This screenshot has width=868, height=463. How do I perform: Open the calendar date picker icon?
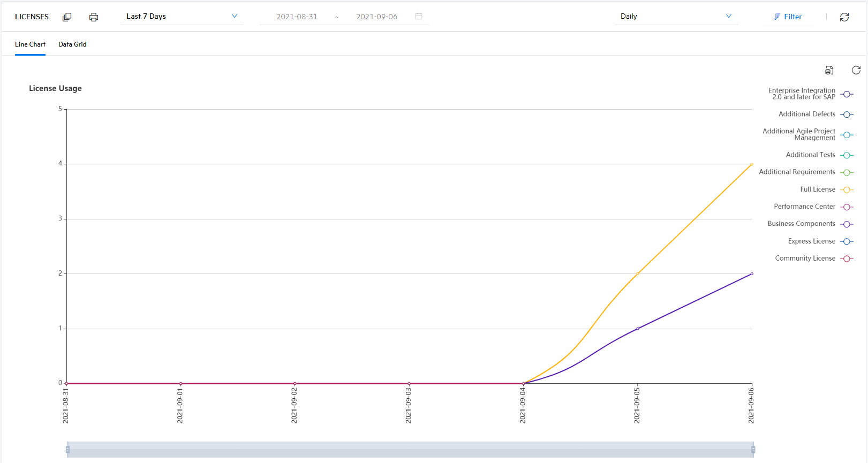pos(419,17)
